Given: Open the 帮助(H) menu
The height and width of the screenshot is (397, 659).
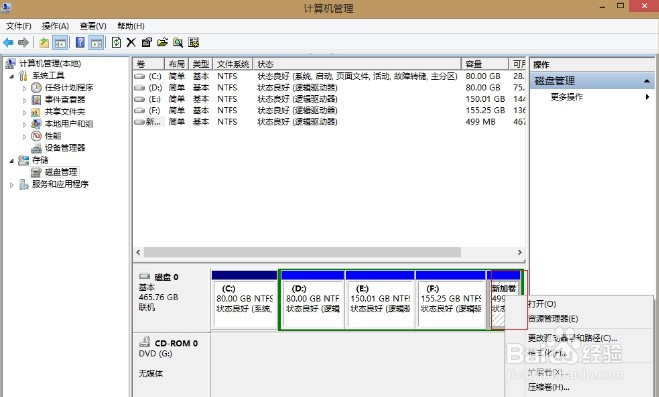Looking at the screenshot, I should [131, 26].
